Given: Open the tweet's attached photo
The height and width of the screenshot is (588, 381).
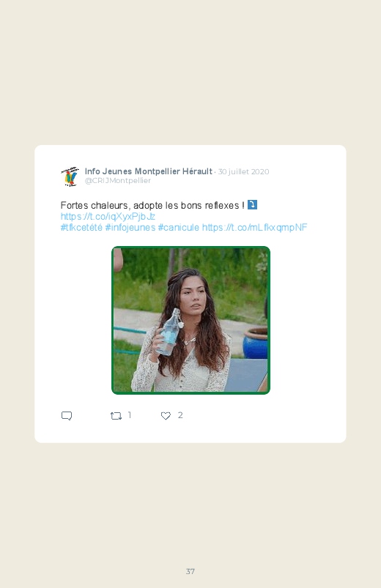Looking at the screenshot, I should point(190,320).
